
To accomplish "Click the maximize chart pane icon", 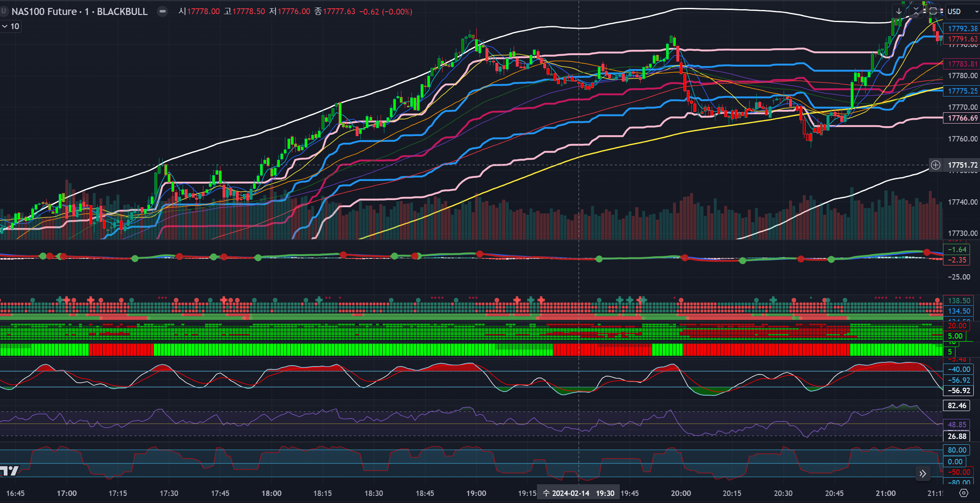I will 933,11.
